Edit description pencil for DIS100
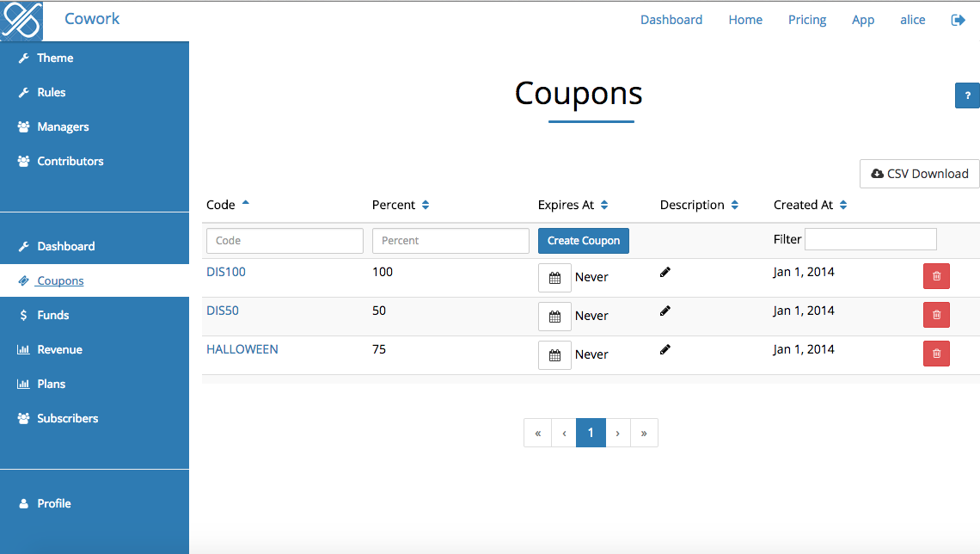 click(x=665, y=272)
